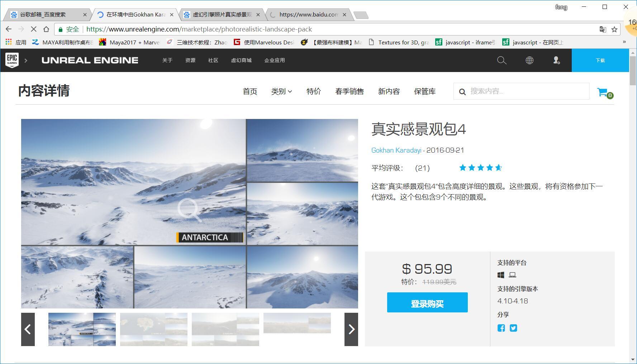Open the site search magnifier icon
Screen dimensions: 637x364
(x=501, y=60)
